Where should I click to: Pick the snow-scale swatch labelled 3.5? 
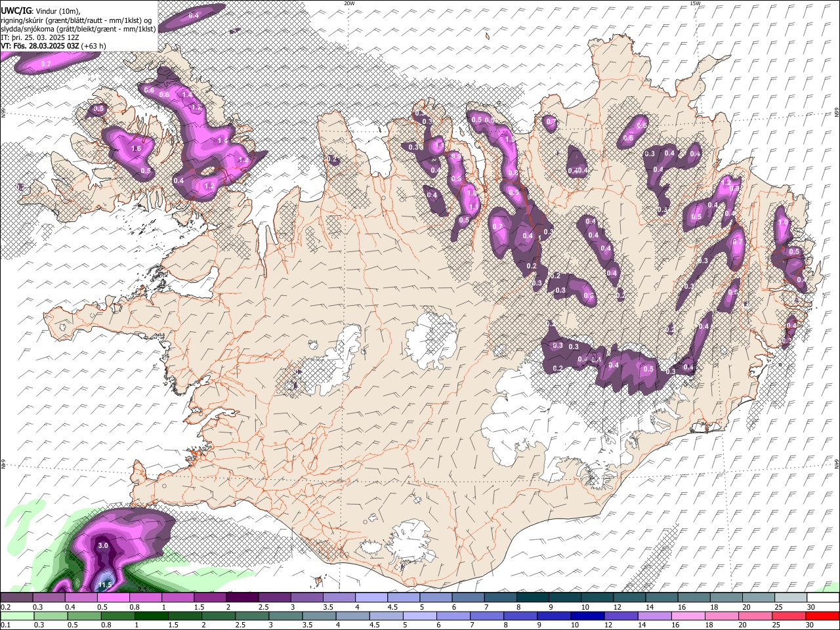tap(339, 598)
